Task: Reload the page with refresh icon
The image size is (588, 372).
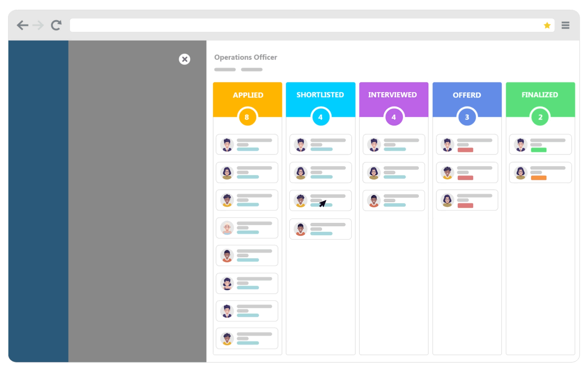Action: tap(56, 25)
